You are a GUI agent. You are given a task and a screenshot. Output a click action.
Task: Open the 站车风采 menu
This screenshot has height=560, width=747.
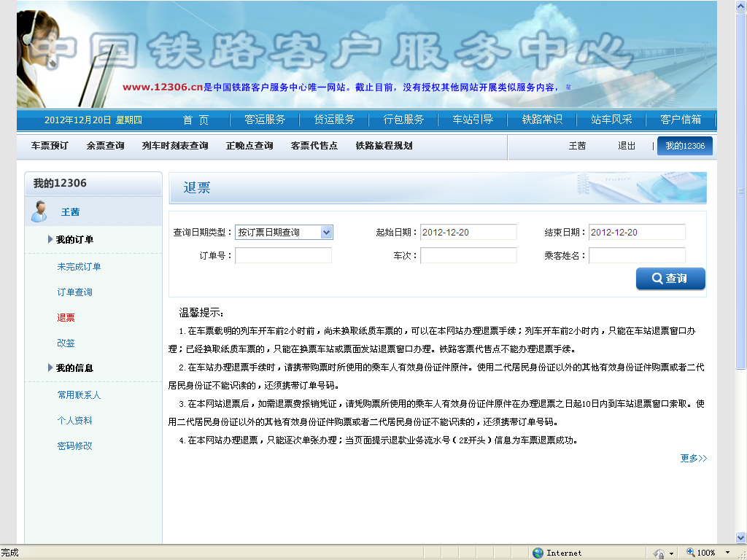pos(611,120)
